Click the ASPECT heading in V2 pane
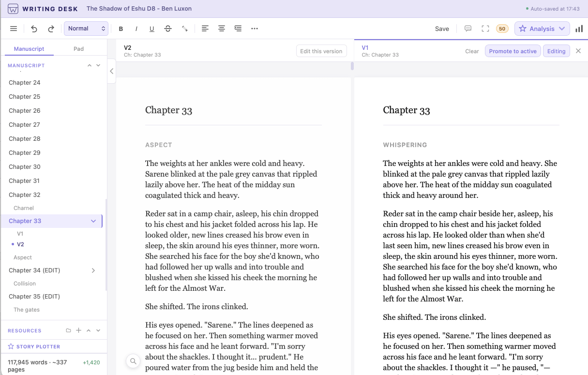The height and width of the screenshot is (375, 588). 159,145
